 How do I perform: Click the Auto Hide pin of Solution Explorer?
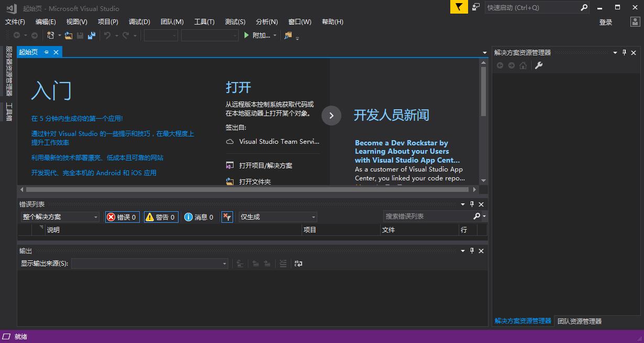tap(624, 52)
